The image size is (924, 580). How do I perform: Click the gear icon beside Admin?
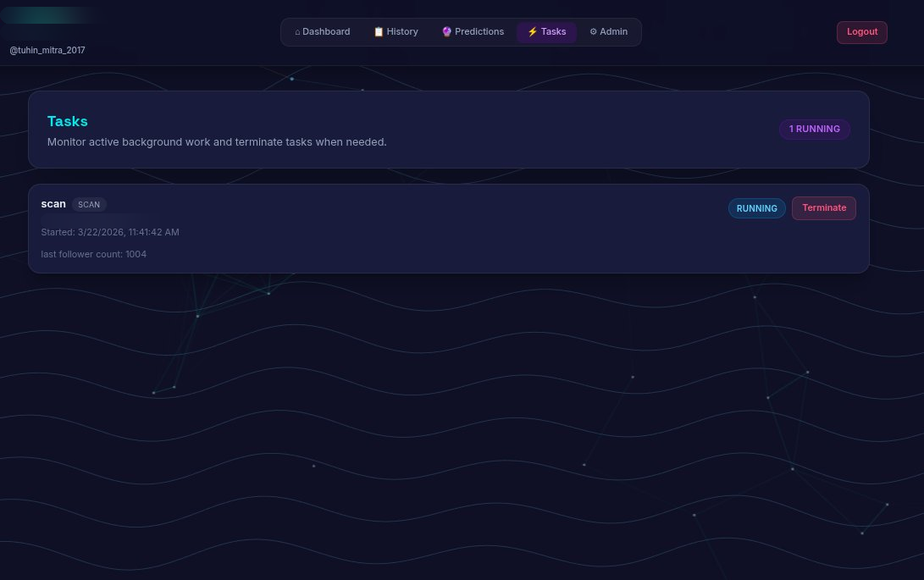click(593, 32)
